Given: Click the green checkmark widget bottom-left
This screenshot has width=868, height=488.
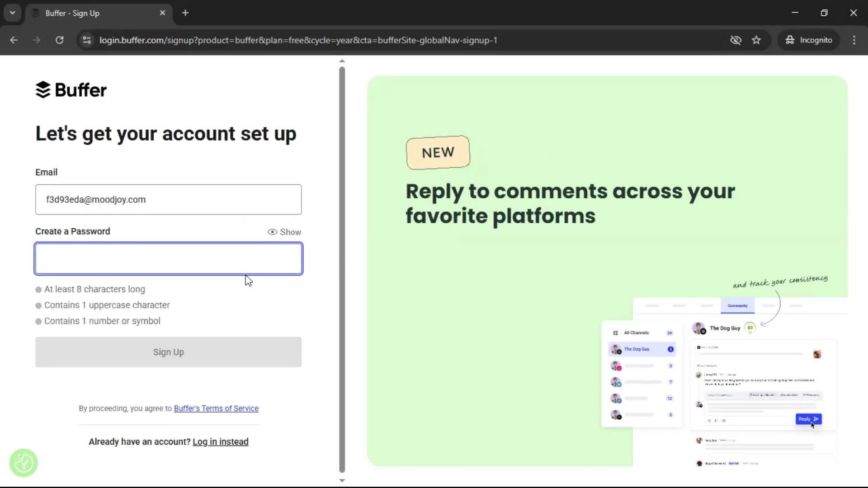Looking at the screenshot, I should (x=23, y=462).
